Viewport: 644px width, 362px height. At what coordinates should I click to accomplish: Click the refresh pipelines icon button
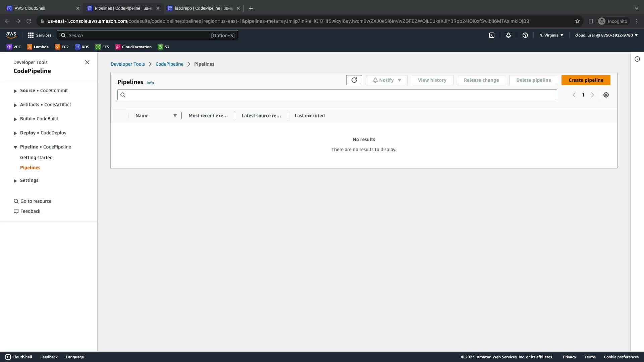pyautogui.click(x=354, y=80)
